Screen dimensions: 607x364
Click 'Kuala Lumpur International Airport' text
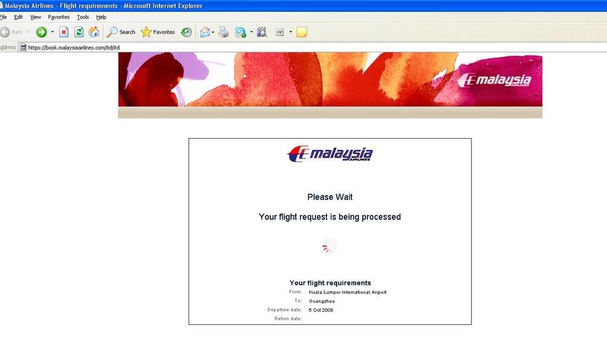pos(347,292)
